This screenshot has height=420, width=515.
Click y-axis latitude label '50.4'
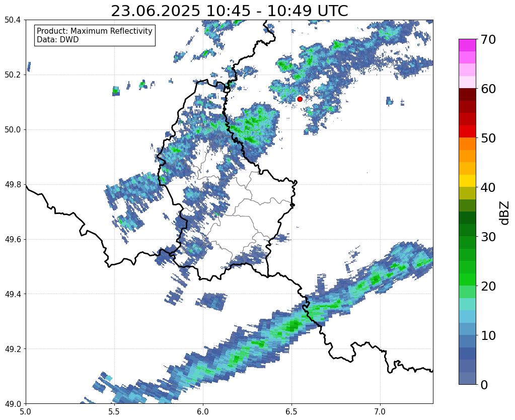(x=13, y=20)
